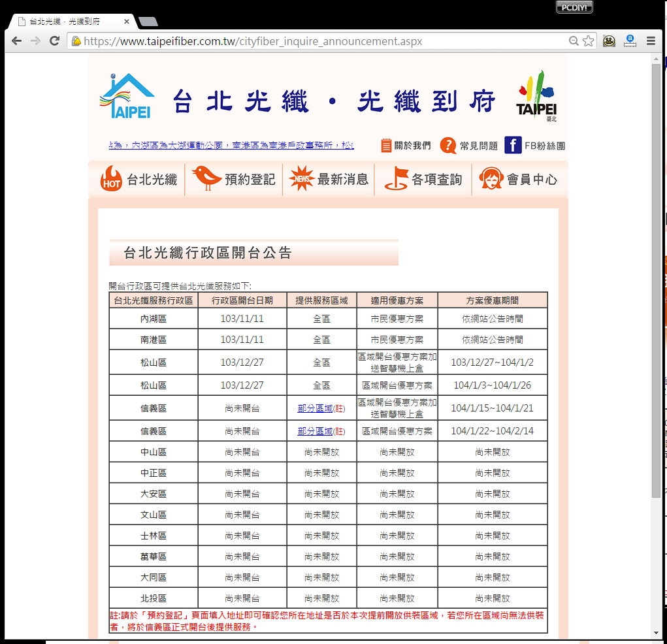Click the 北投區 district cell
The height and width of the screenshot is (644, 667).
[154, 598]
